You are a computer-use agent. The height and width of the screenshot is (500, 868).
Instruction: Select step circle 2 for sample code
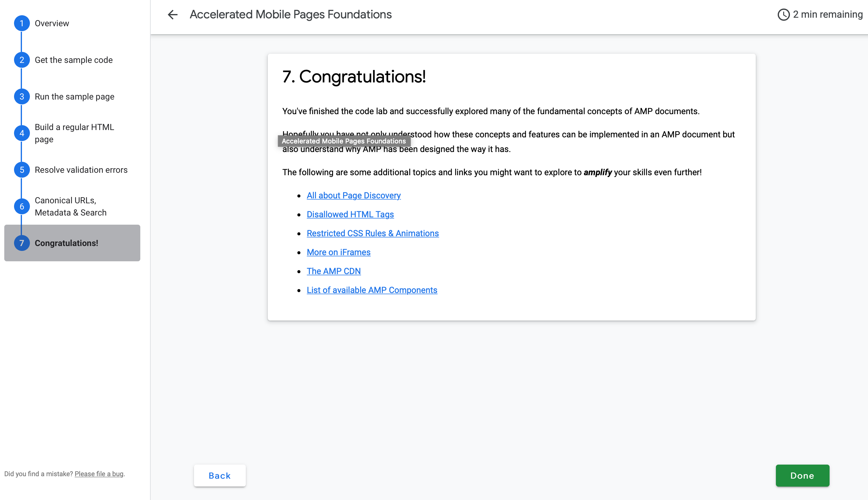point(22,60)
